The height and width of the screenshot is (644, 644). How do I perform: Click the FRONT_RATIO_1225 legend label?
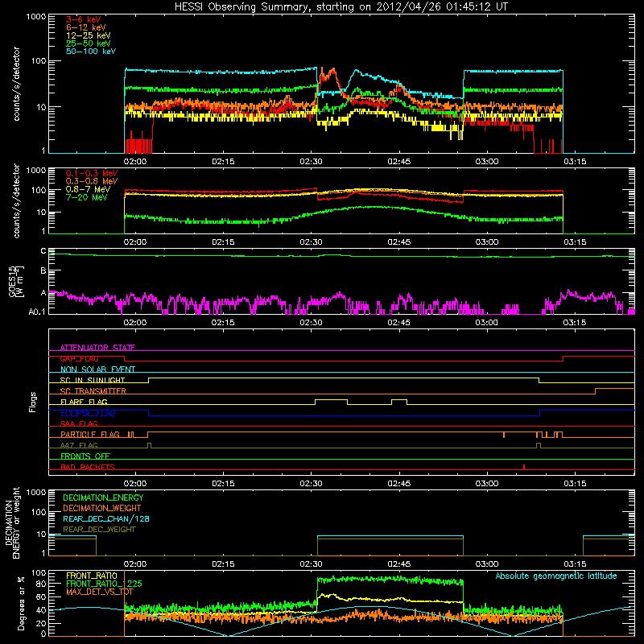tap(104, 584)
